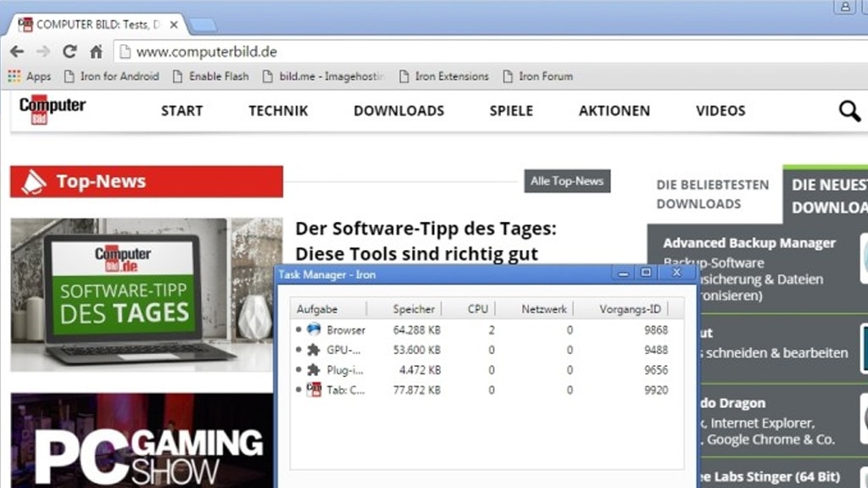868x488 pixels.
Task: Click inside the address bar
Action: 254,52
